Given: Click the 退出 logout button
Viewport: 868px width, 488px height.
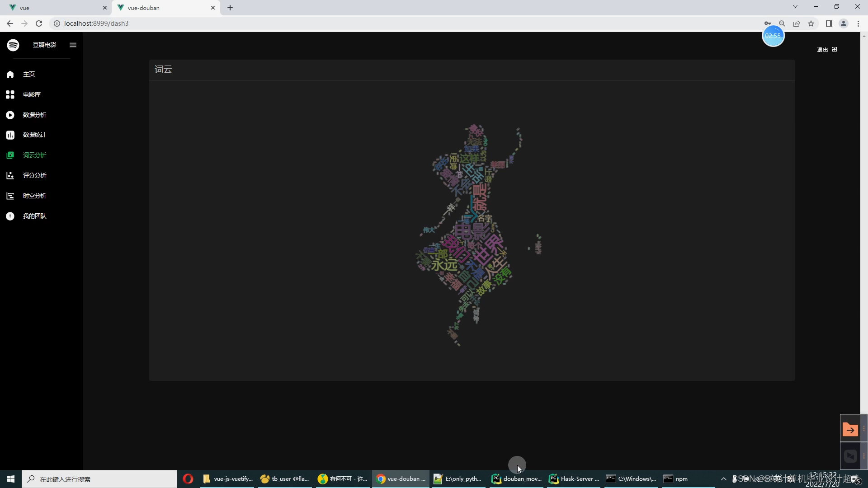Looking at the screenshot, I should 827,49.
